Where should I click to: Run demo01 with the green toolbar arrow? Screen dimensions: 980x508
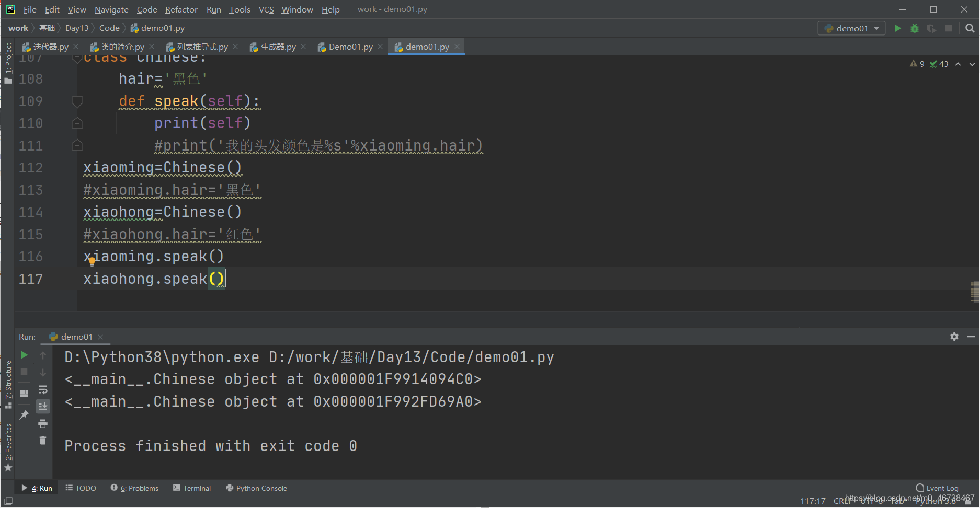897,28
